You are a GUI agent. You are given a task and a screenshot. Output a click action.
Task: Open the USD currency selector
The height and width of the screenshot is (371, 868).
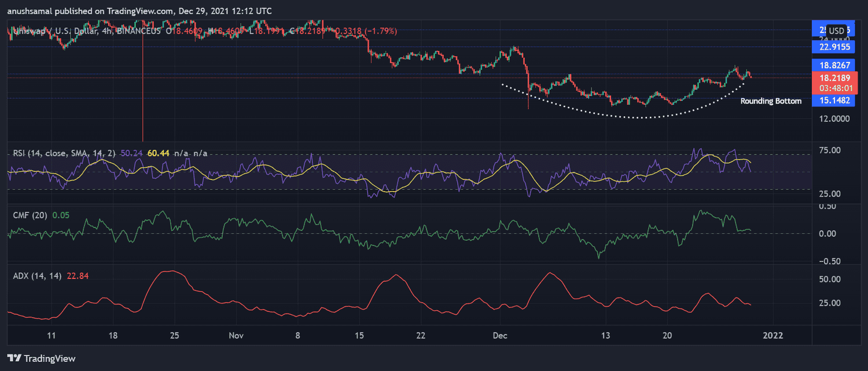tap(836, 31)
